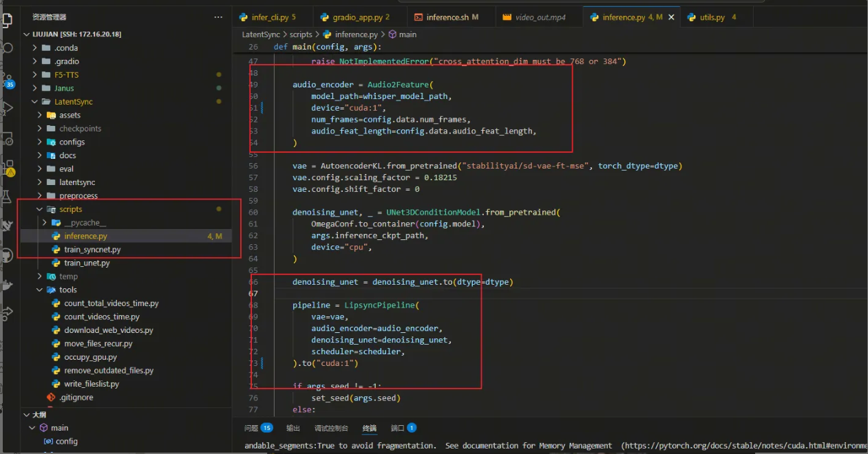Select the latentsync subfolder row
The image size is (868, 454).
127,182
